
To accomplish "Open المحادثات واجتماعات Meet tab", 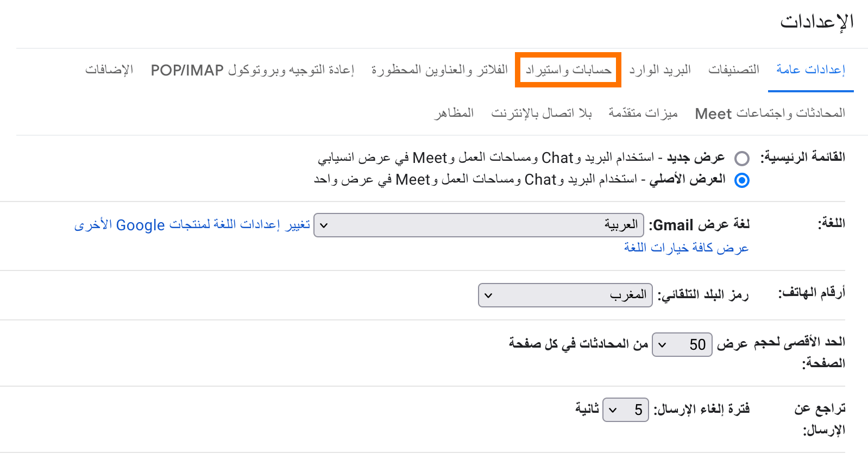I will click(x=770, y=113).
